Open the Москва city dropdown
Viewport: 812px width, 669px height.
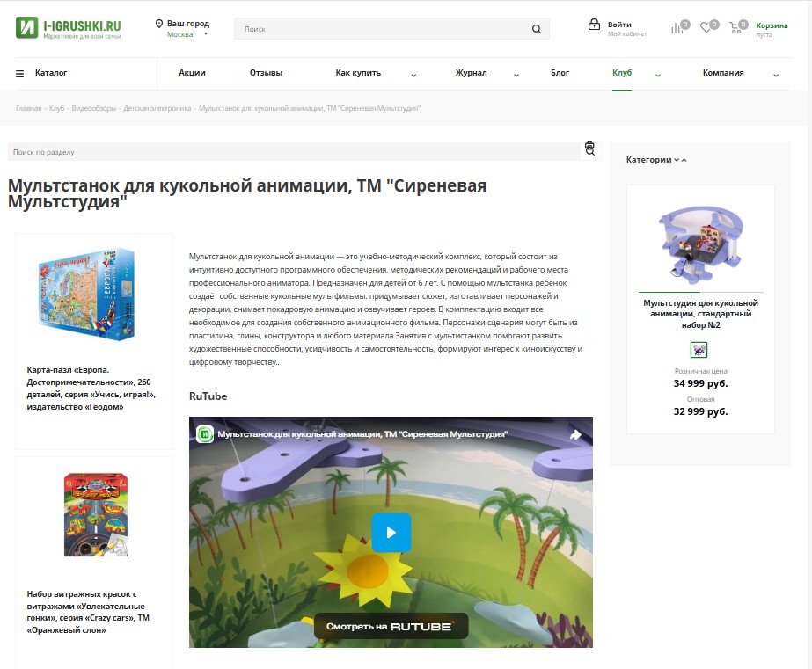click(x=187, y=34)
